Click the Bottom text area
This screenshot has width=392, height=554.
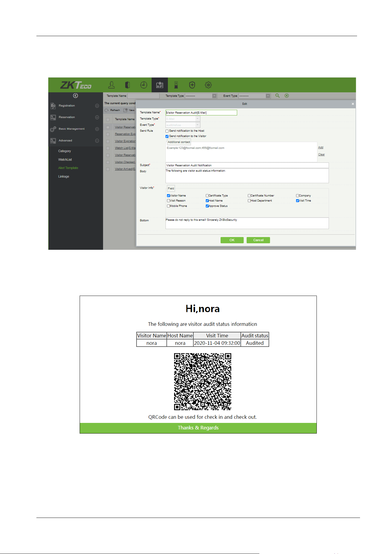(247, 223)
